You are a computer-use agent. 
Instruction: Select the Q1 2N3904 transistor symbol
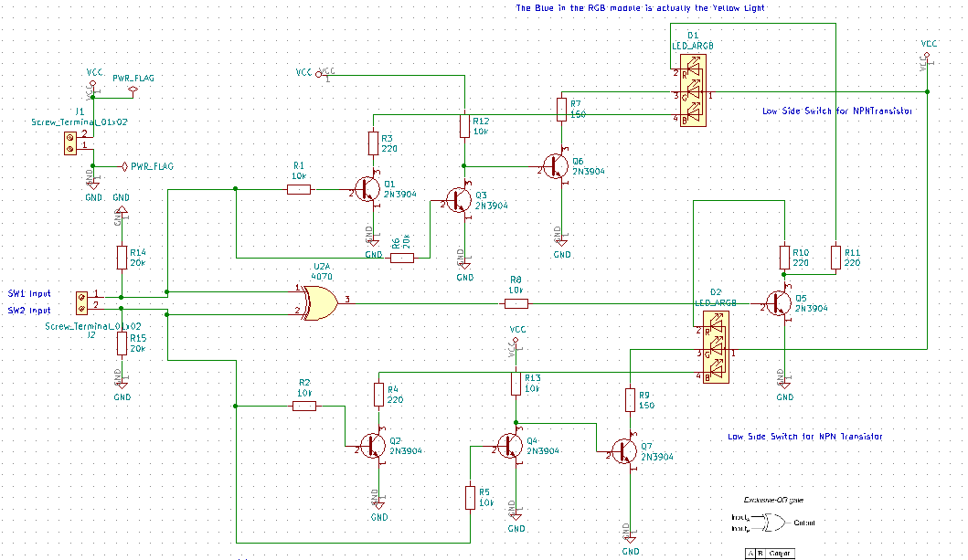367,189
